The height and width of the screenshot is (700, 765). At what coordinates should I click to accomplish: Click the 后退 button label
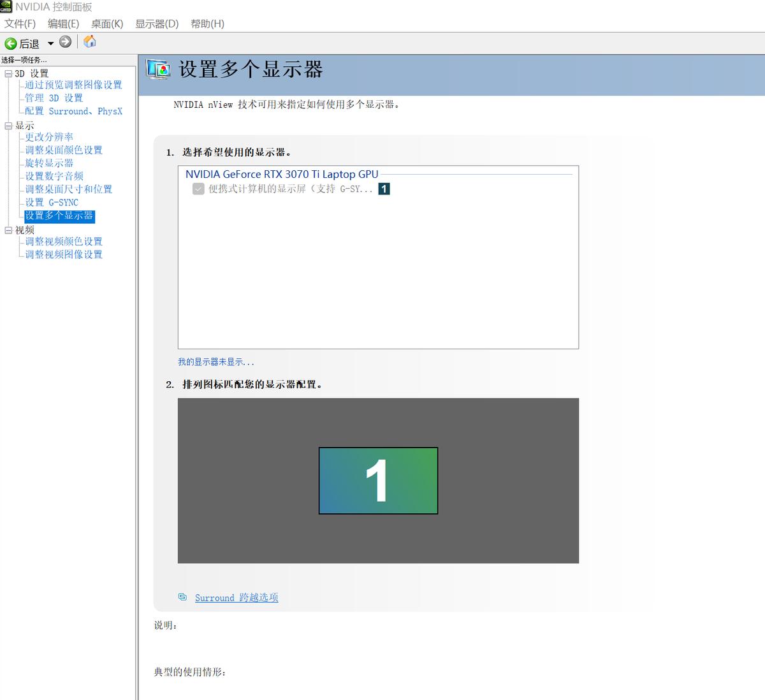(29, 44)
